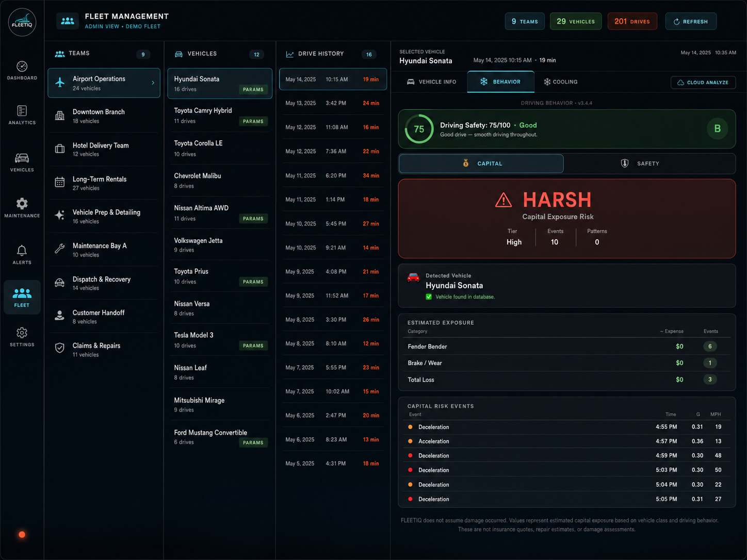The height and width of the screenshot is (560, 747).
Task: Click the B grade badge
Action: click(x=717, y=129)
